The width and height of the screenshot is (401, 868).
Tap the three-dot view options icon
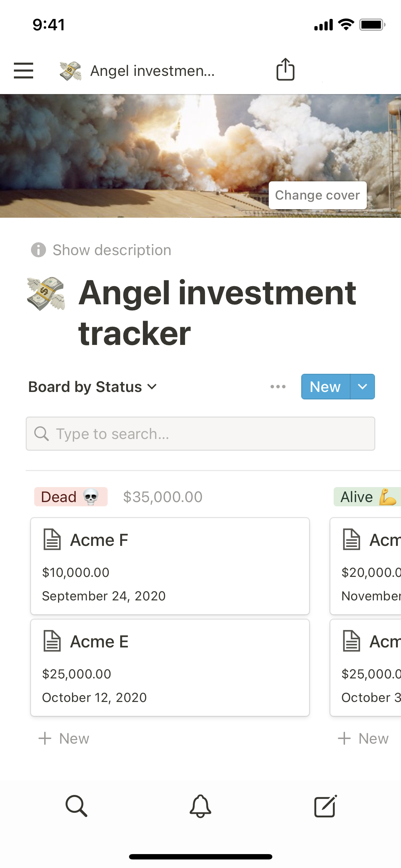(278, 387)
